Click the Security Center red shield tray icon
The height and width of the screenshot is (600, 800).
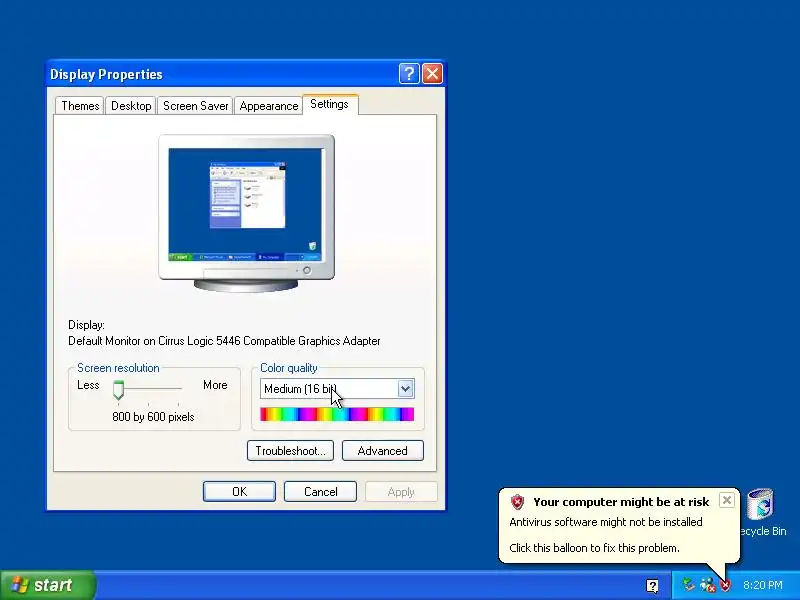tap(726, 585)
